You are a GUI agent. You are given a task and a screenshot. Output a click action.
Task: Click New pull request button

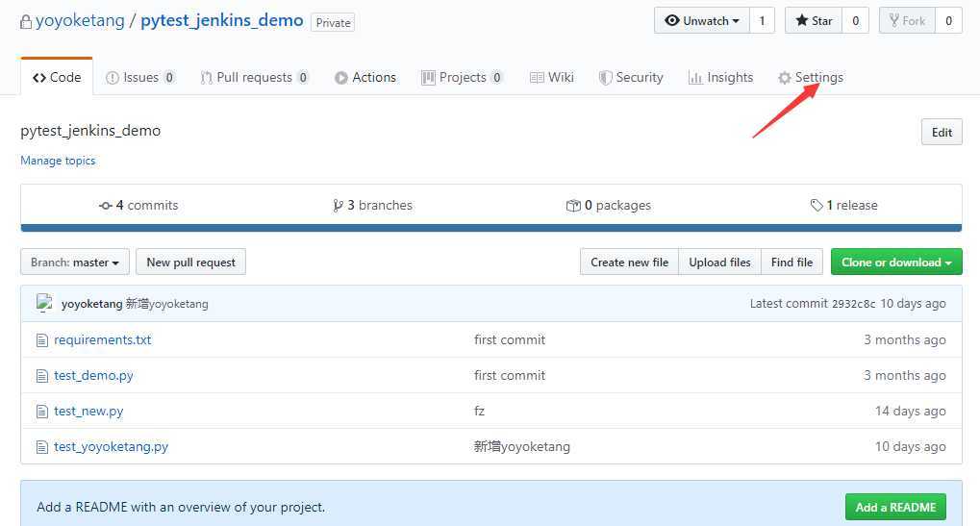190,262
